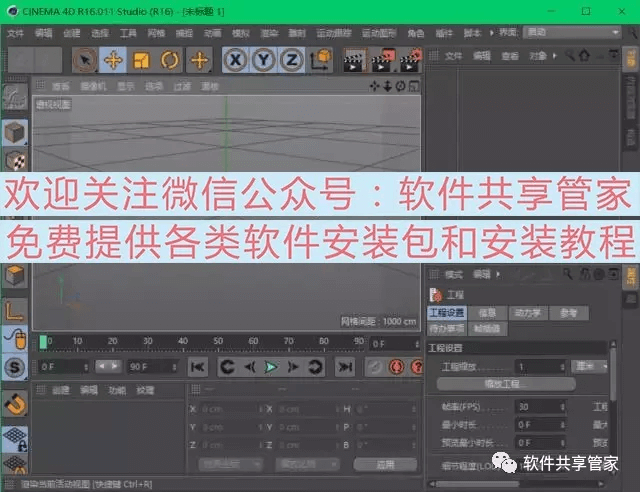Click the Planar Workplane grid icon
640x492 pixels.
pyautogui.click(x=15, y=465)
